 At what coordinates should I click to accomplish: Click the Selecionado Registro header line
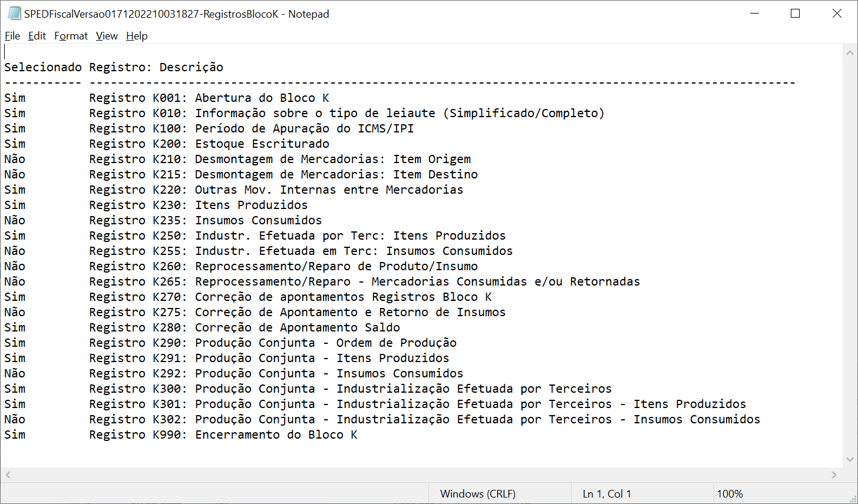(114, 67)
